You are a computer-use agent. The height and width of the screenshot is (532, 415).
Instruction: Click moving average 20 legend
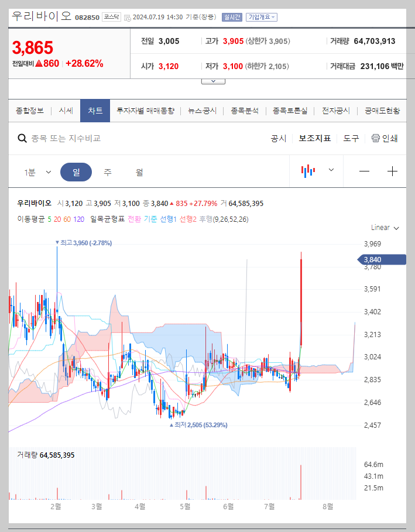(x=57, y=219)
